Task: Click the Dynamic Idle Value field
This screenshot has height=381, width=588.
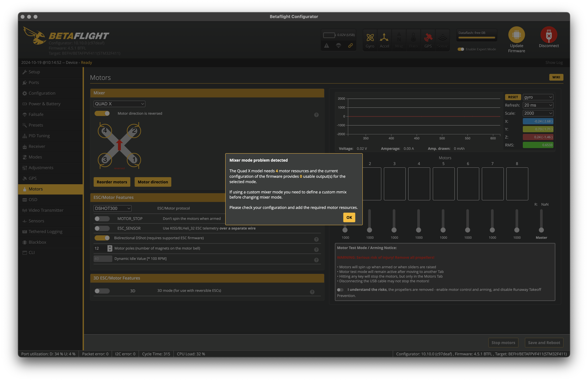Action: click(x=103, y=259)
